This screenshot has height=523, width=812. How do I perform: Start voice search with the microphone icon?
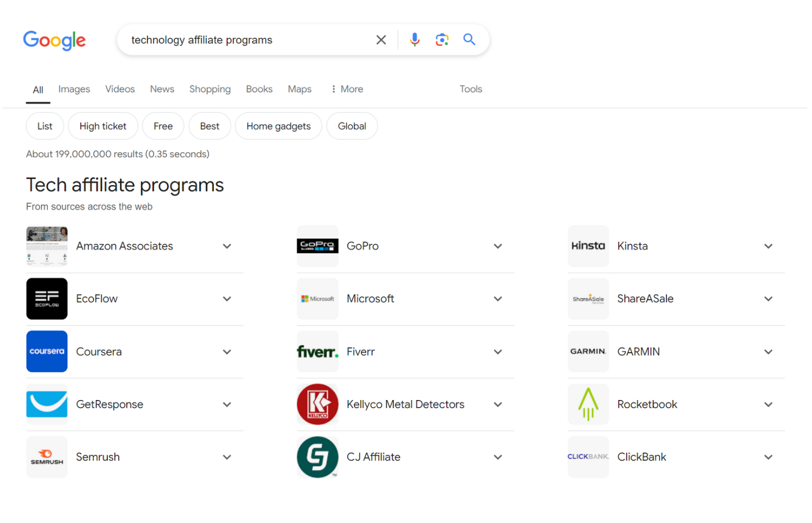point(415,40)
